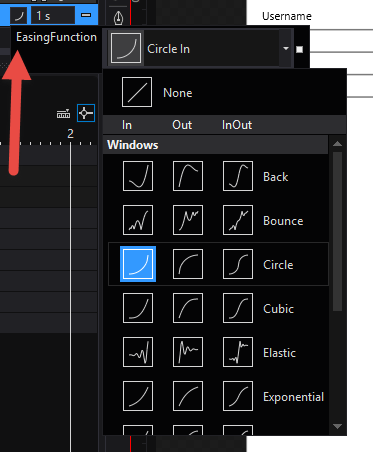The height and width of the screenshot is (452, 373).
Task: Click the easing list scroll up arrow
Action: point(337,144)
